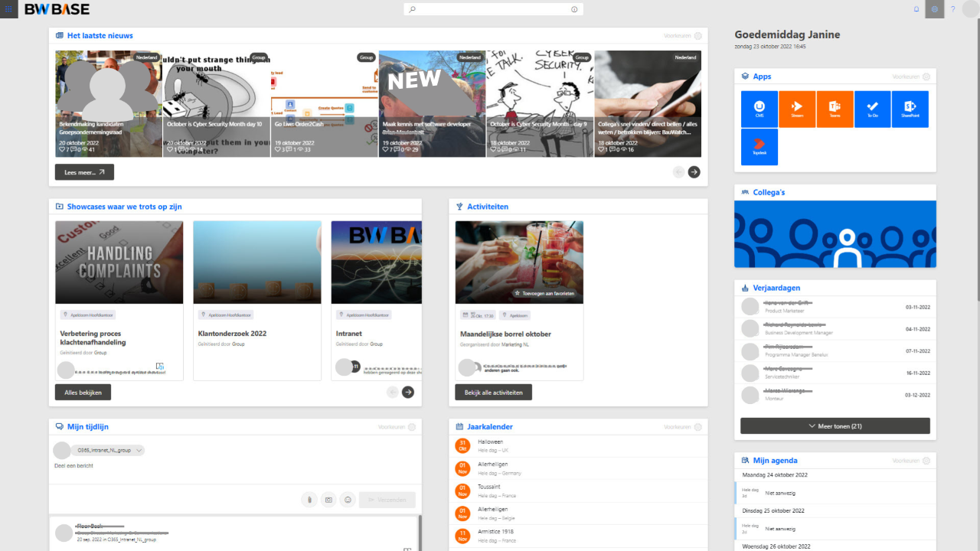This screenshot has width=980, height=551.
Task: Go to next news slide arrow
Action: pos(694,172)
